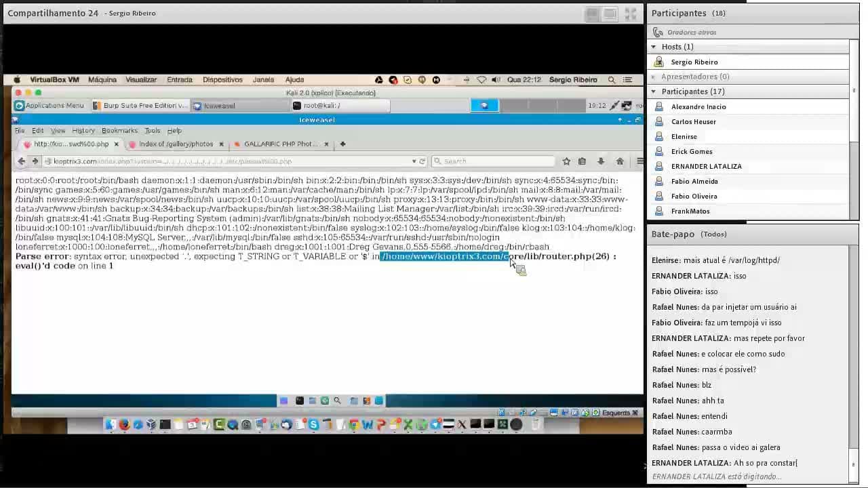Switch to the Index of /gallery/photos tab
Image resolution: width=868 pixels, height=488 pixels.
click(x=176, y=144)
